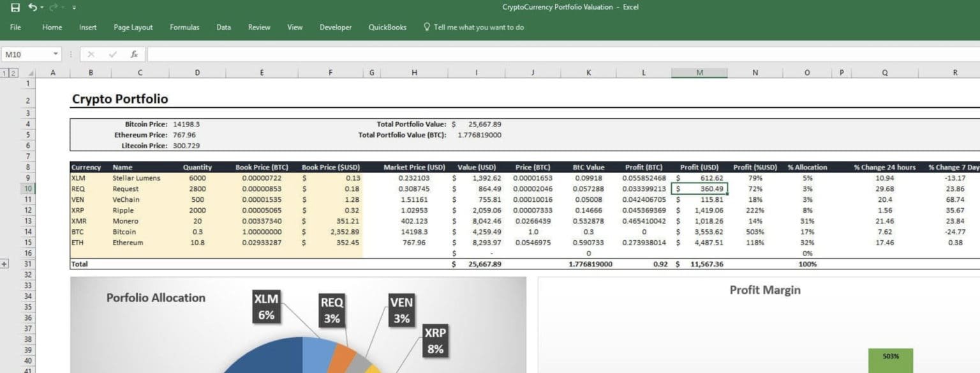The width and height of the screenshot is (980, 373).
Task: Open the Insert Function (fx) dialog
Action: (134, 54)
